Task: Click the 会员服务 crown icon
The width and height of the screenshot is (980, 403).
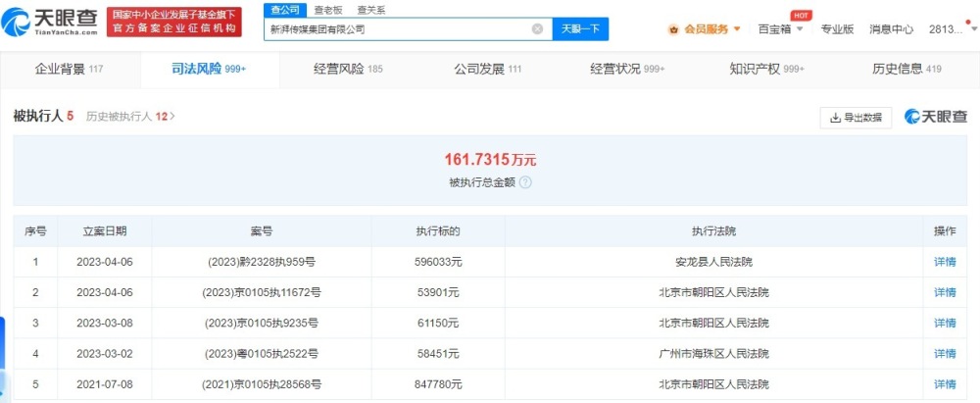Action: click(x=673, y=28)
